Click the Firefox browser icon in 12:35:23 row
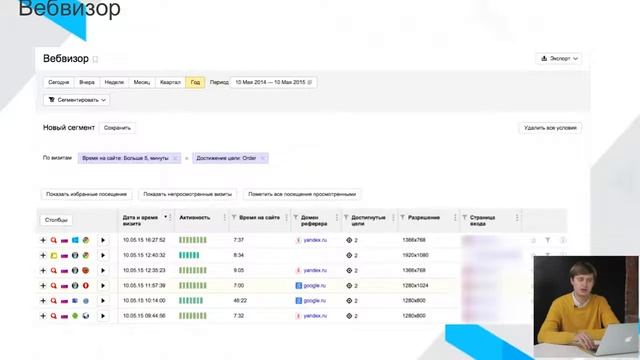Screen dimensions: 640x360 point(86,271)
